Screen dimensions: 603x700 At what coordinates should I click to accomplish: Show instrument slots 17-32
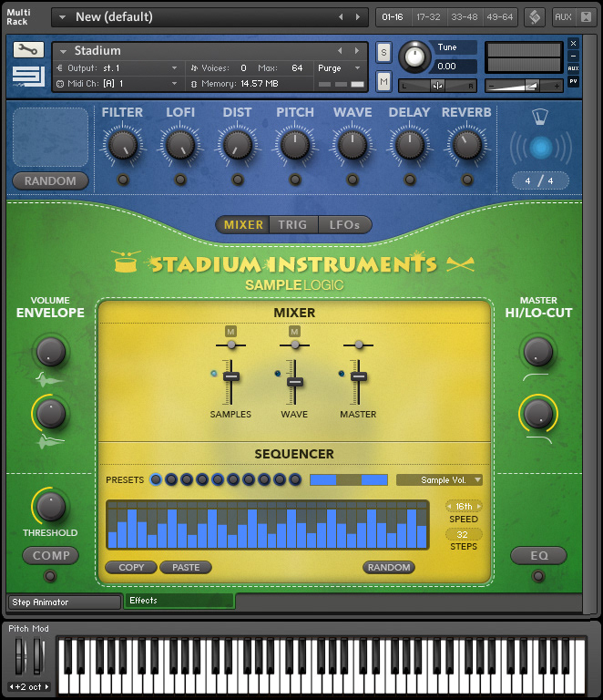pyautogui.click(x=428, y=17)
